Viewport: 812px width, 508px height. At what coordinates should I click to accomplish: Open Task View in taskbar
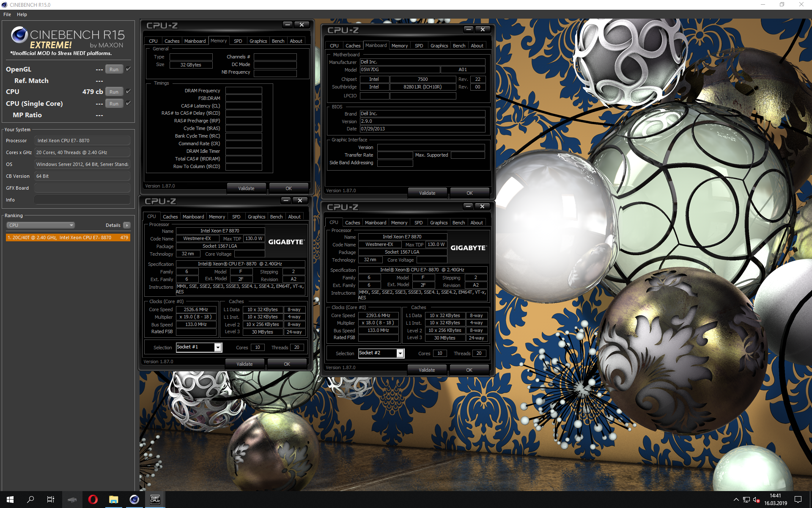51,500
